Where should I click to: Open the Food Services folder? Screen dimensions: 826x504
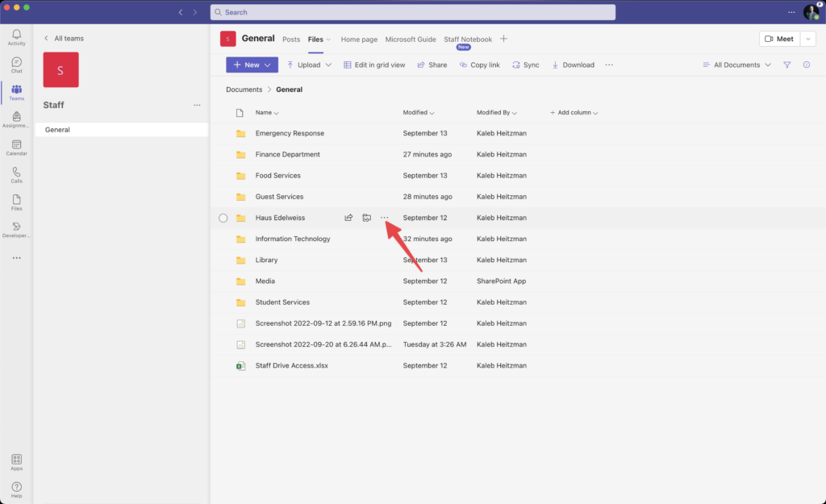(278, 175)
